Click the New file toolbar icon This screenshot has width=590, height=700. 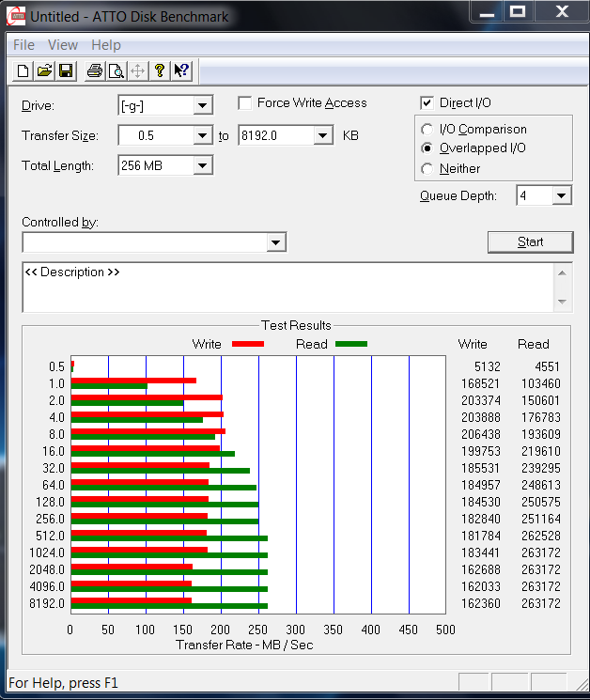pos(23,70)
